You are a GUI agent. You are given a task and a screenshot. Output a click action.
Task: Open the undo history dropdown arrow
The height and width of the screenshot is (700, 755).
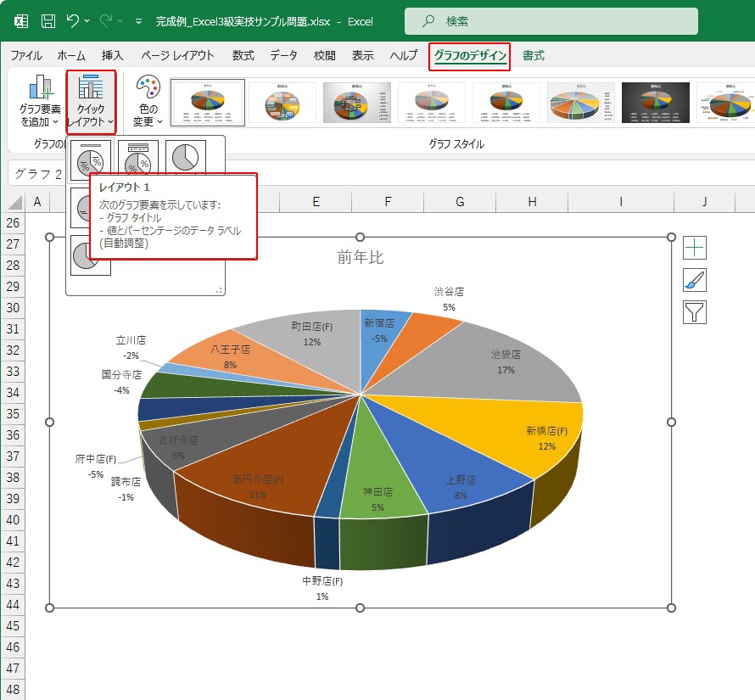pos(88,21)
